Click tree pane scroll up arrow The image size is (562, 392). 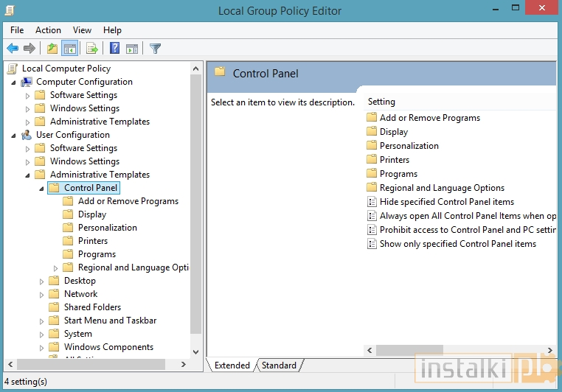click(195, 68)
